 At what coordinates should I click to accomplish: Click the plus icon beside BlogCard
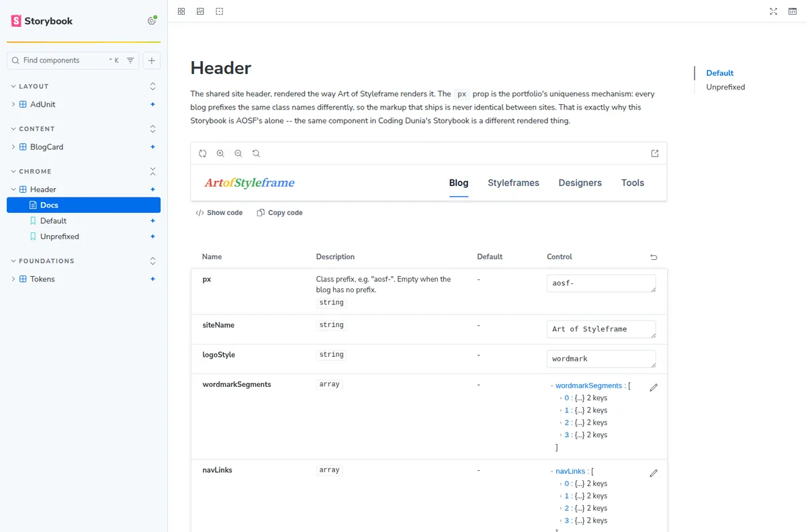153,147
